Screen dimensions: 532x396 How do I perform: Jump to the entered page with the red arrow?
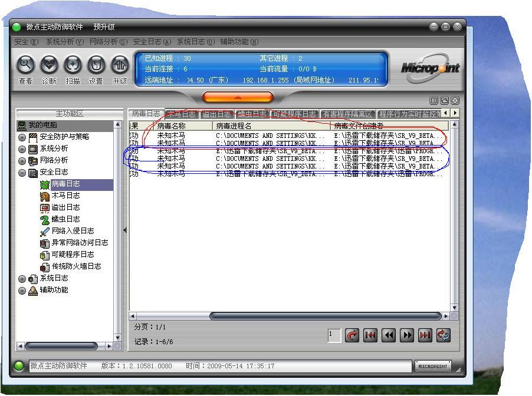352,335
